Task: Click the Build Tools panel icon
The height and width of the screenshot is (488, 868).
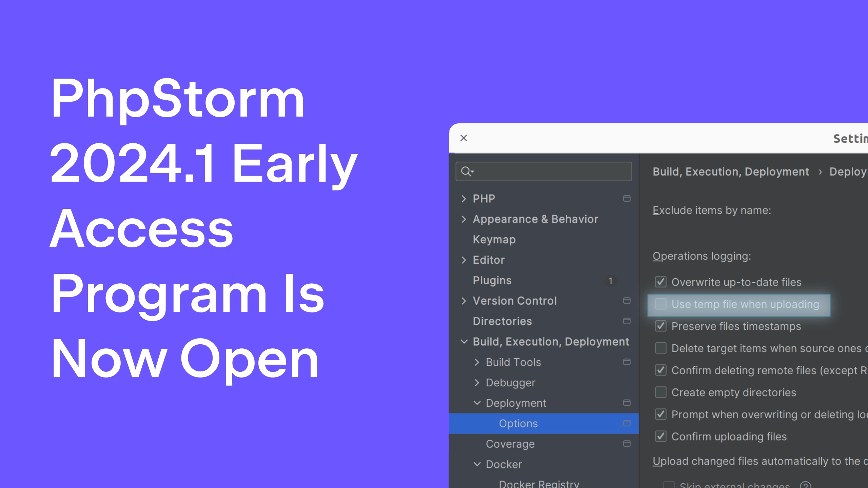Action: click(627, 362)
